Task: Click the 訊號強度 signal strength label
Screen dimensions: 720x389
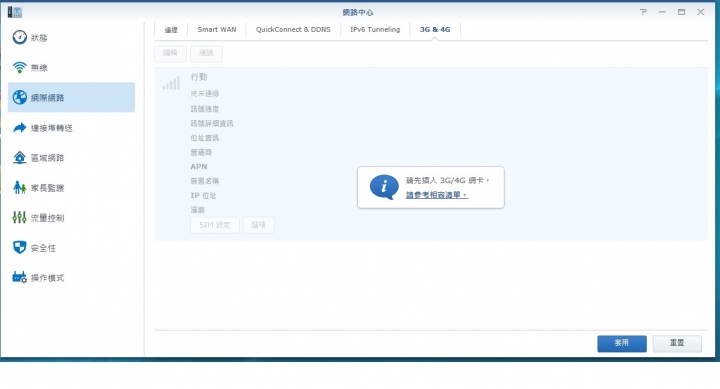Action: 205,109
